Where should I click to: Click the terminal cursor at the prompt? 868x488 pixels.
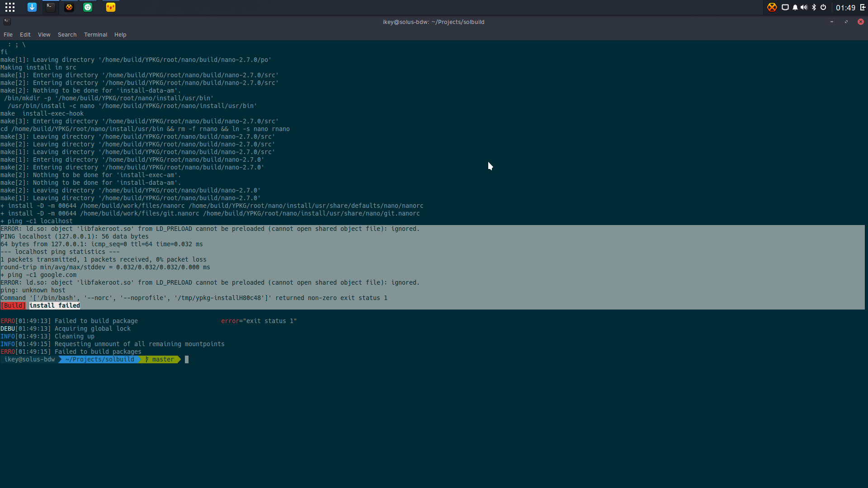click(x=187, y=360)
